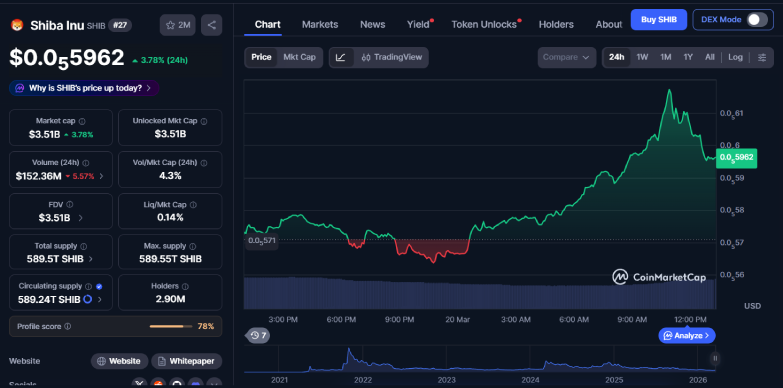Switch to line chart icon
783x388 pixels.
pyautogui.click(x=341, y=57)
